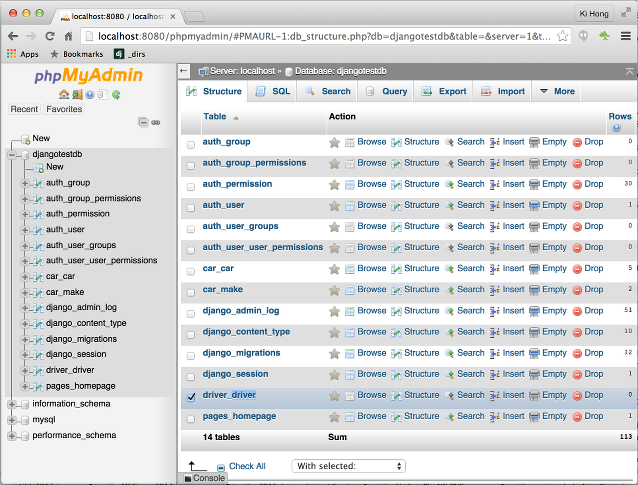Check the auth_group row checkbox
The image size is (638, 485).
190,145
